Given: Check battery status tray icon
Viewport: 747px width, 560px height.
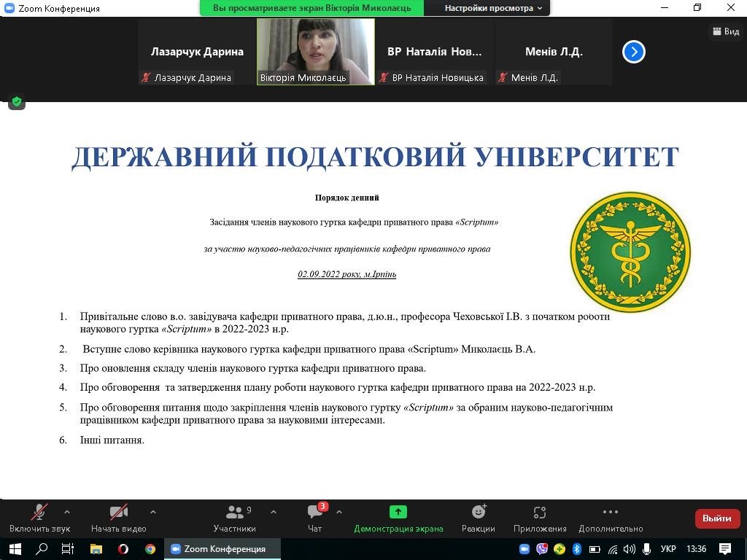Looking at the screenshot, I should [x=595, y=549].
